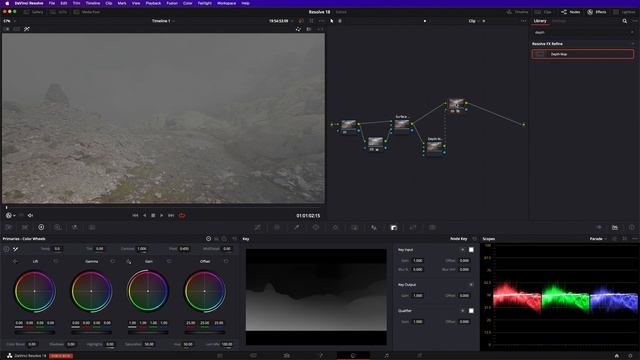
Task: Open the Power Window palette icon
Action: coord(316,227)
